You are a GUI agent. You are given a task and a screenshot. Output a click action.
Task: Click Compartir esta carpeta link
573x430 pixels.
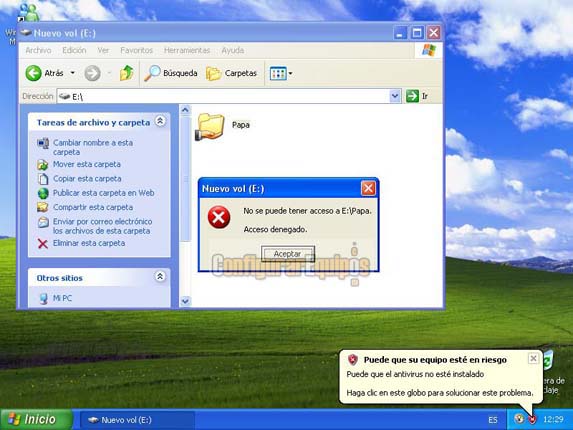(x=93, y=207)
